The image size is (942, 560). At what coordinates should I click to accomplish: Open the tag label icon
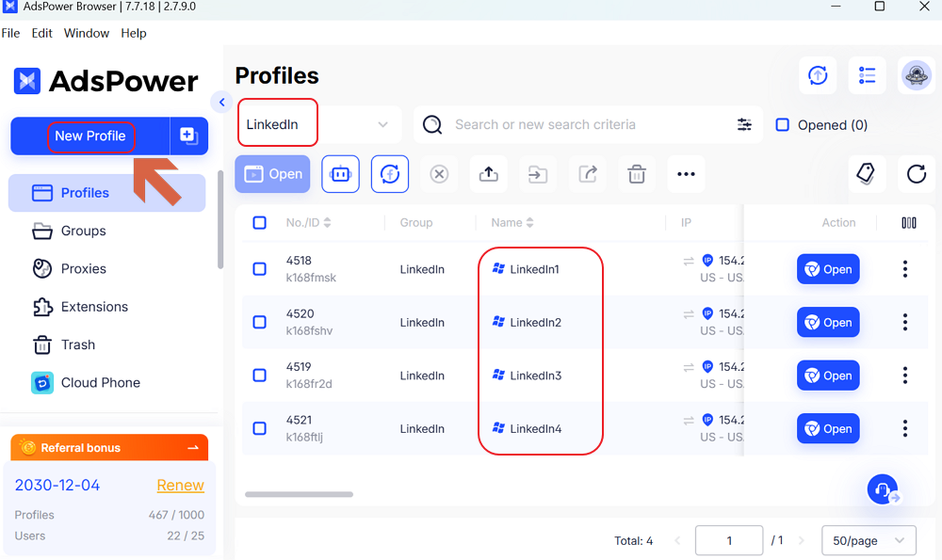pyautogui.click(x=865, y=173)
